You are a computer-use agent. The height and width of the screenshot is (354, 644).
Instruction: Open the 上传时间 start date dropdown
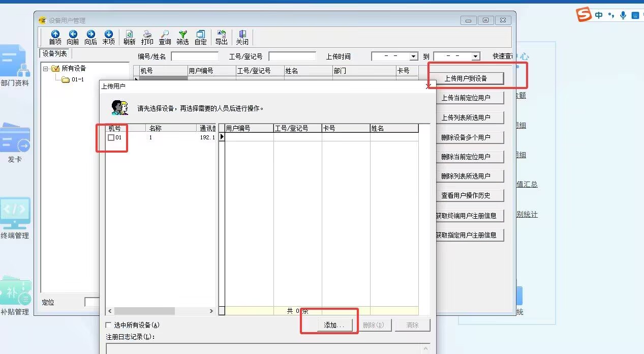(414, 56)
